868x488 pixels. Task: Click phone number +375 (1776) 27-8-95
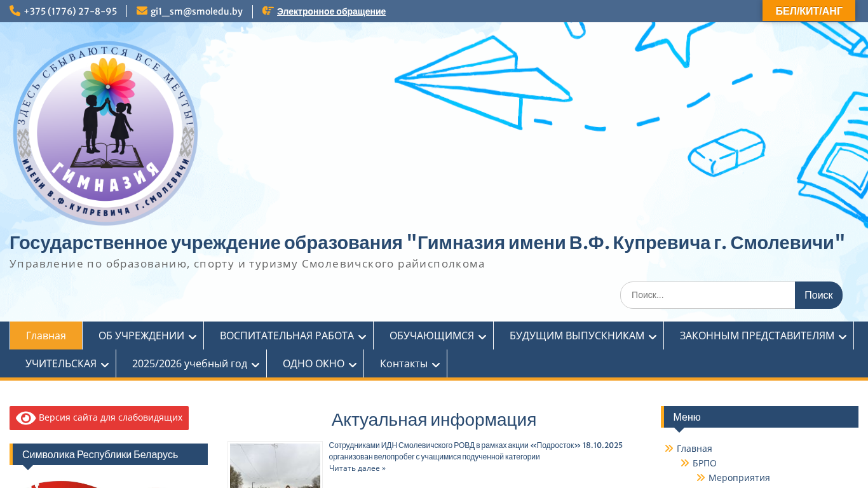[70, 11]
